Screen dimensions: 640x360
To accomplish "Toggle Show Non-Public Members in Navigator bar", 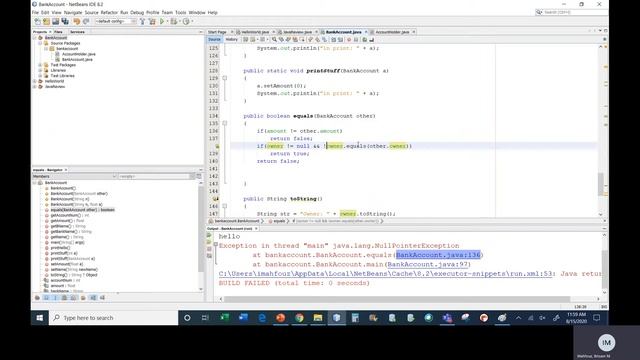I will (64, 298).
